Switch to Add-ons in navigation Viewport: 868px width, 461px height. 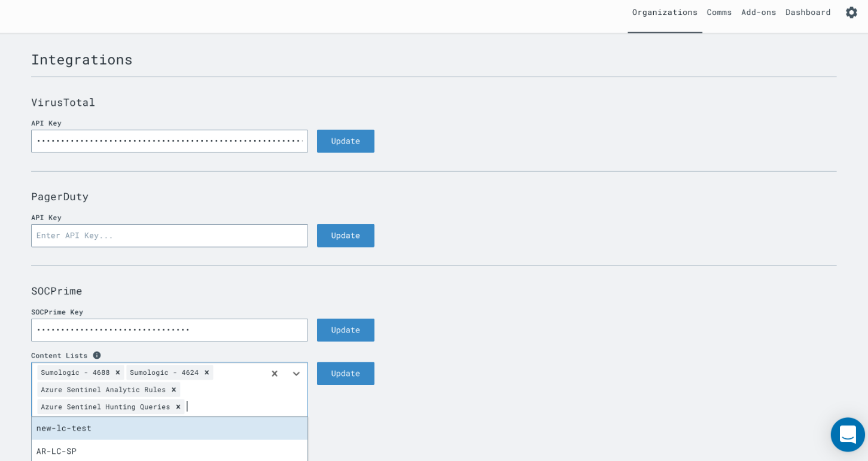(759, 13)
